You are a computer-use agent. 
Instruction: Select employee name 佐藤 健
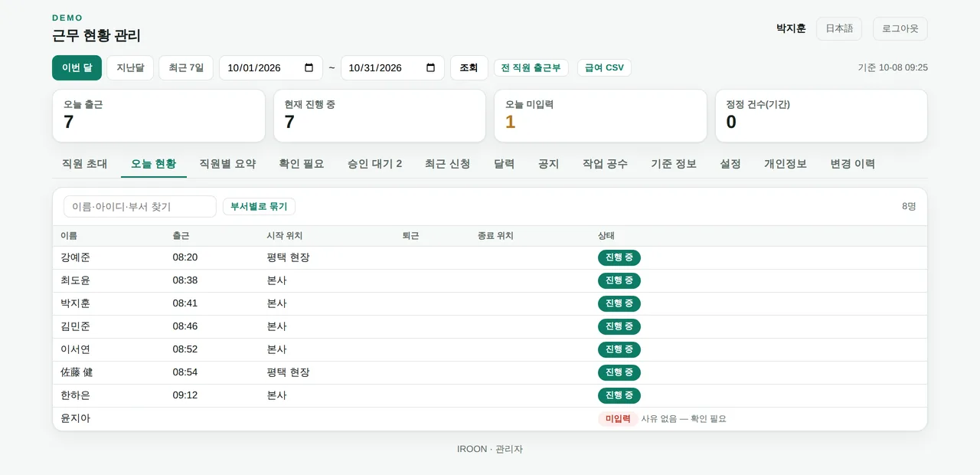point(77,372)
